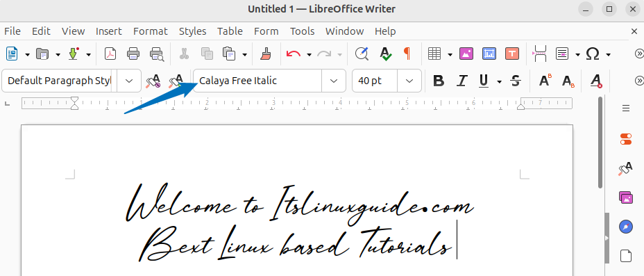Expand the standard toolbar overflow chevron

(639, 54)
